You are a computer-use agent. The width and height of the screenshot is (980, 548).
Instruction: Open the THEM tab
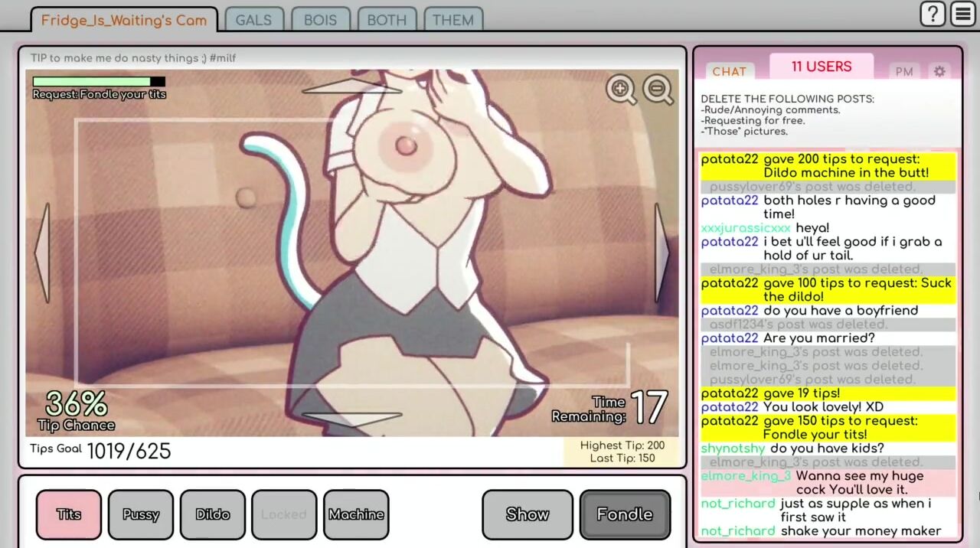point(452,20)
